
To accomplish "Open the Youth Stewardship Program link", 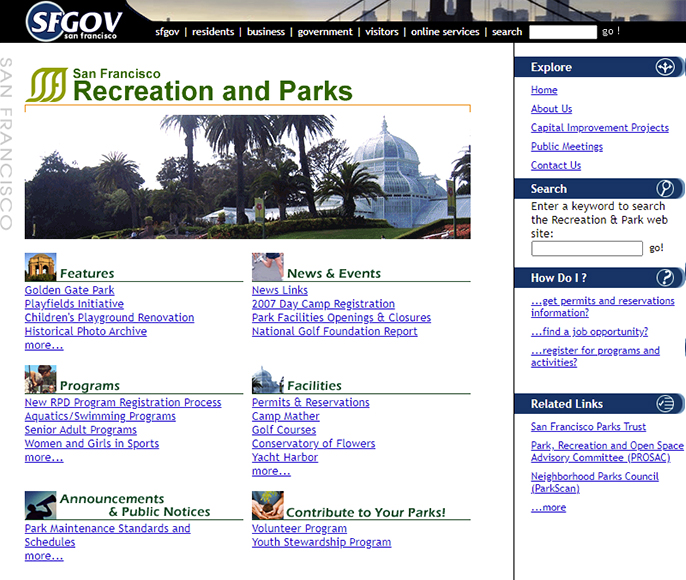I will (321, 542).
